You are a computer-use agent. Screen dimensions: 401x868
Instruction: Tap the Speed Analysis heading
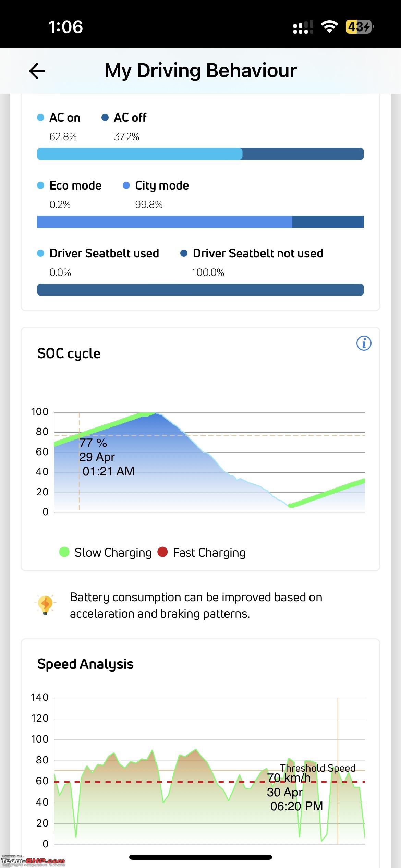pos(85,664)
